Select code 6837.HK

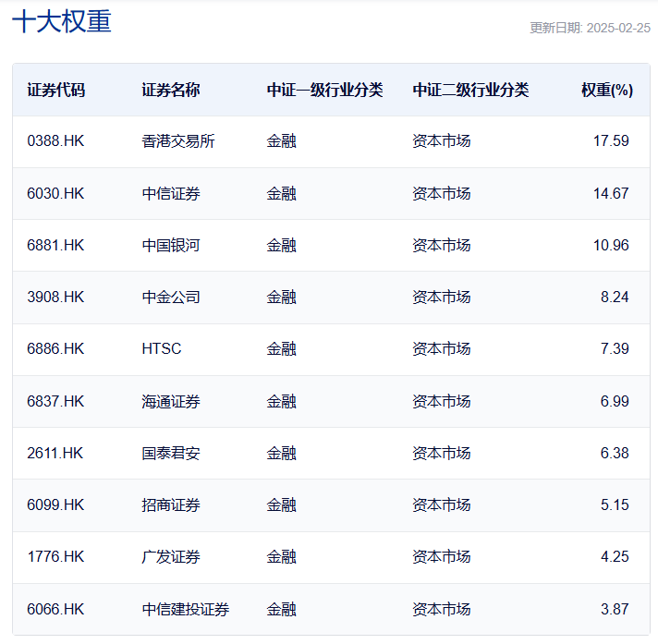55,402
